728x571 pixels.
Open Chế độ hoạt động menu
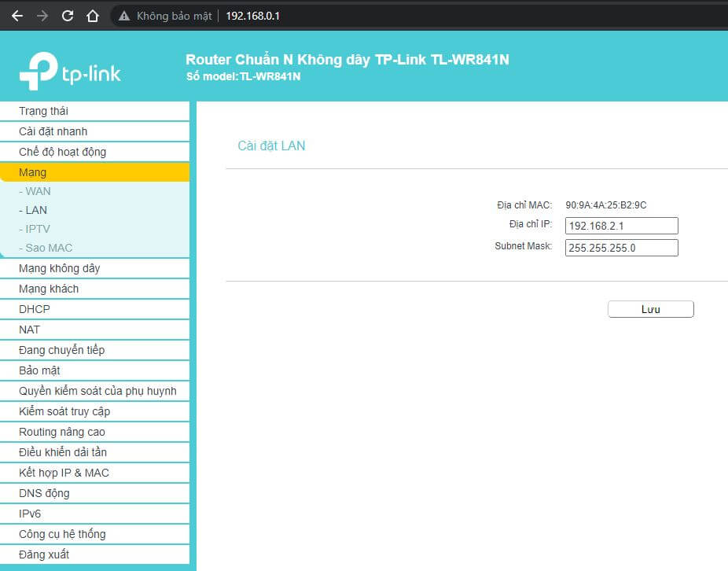94,152
